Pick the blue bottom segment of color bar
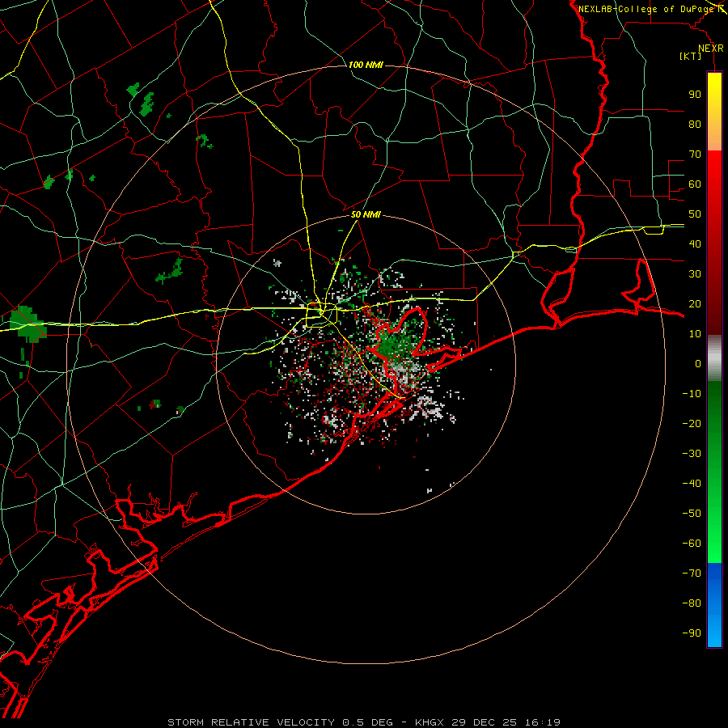 tap(714, 605)
